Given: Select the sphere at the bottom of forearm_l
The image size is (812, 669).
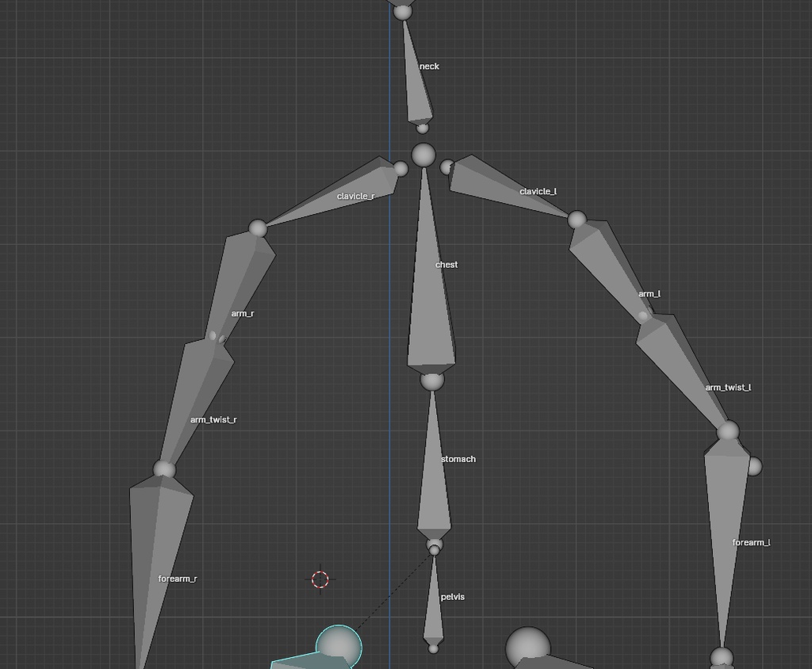Looking at the screenshot, I should (722, 658).
